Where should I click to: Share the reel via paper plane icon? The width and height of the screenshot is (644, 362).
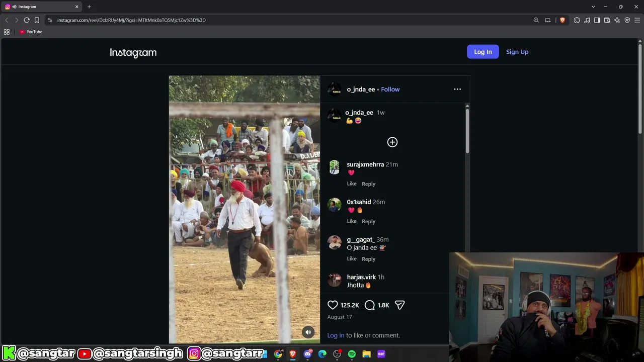[400, 305]
